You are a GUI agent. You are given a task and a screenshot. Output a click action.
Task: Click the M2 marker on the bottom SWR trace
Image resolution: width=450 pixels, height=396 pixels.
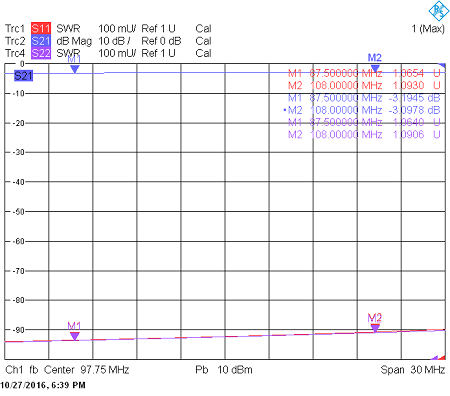click(375, 328)
